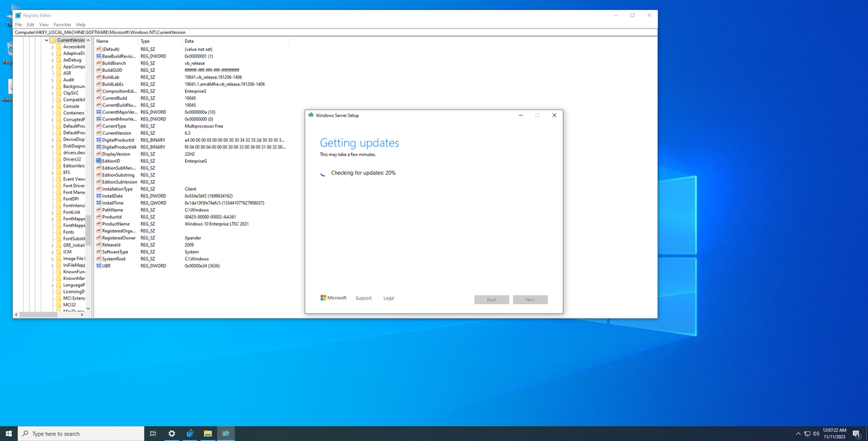Viewport: 868px width, 441px height.
Task: Click the ICM key folder icon
Action: coord(59,252)
